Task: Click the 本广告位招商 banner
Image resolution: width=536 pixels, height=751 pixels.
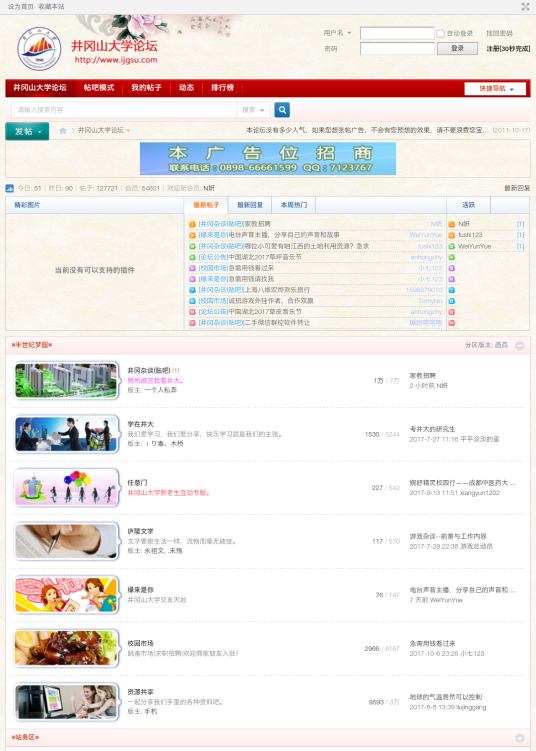Action: pos(268,159)
